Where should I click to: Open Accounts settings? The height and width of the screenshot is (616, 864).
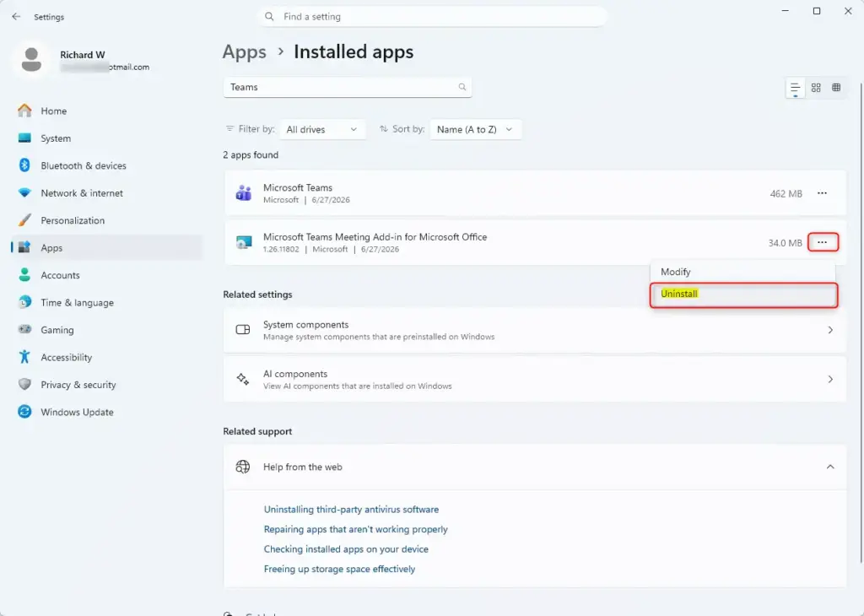[x=107, y=275]
